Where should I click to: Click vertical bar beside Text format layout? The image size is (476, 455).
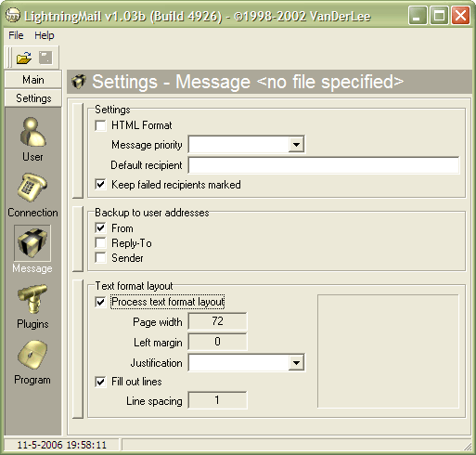[x=78, y=349]
